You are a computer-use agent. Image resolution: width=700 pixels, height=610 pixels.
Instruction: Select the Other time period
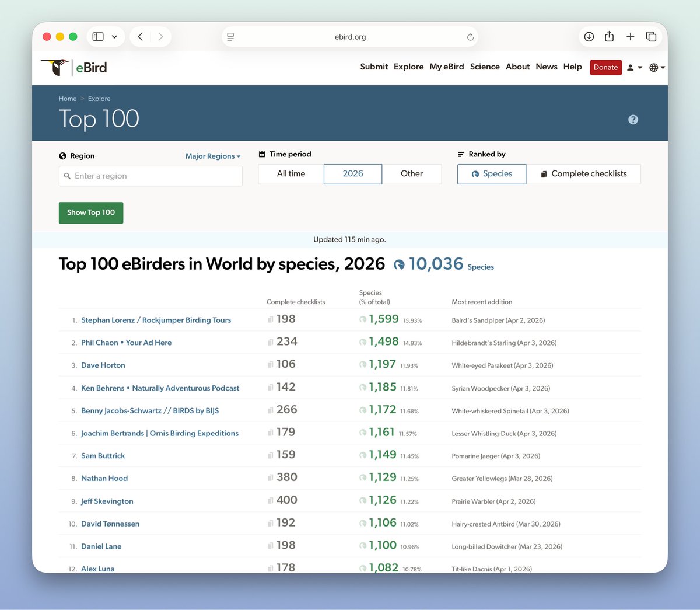pos(412,174)
